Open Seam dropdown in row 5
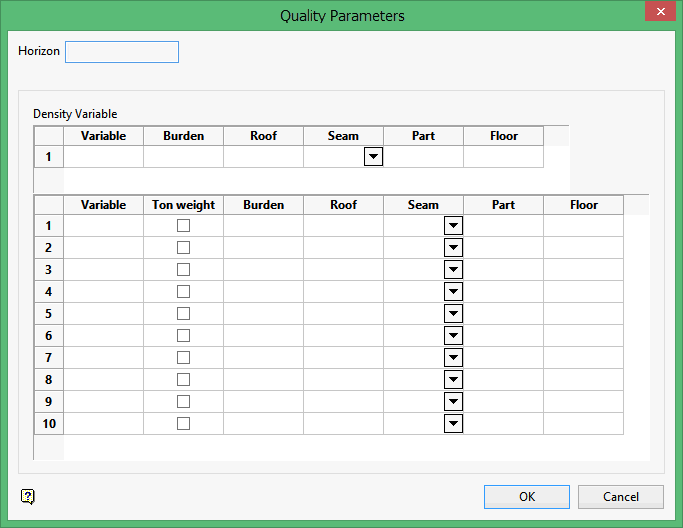 point(453,314)
